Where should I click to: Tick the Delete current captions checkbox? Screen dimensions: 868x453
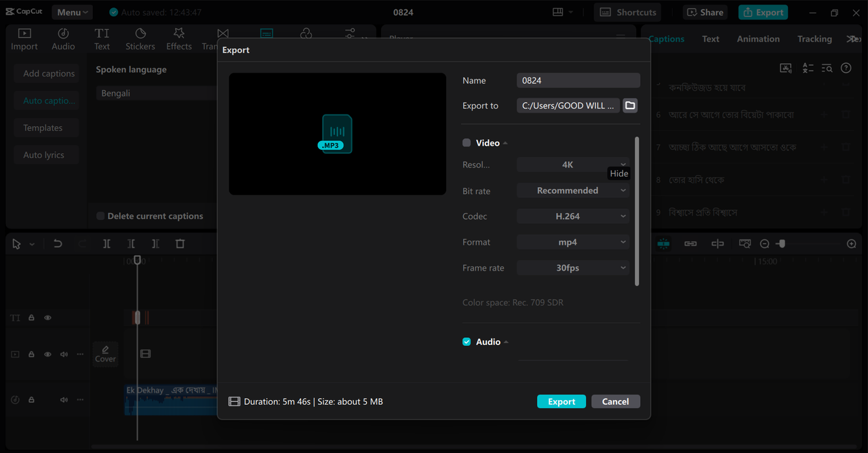[x=100, y=216]
